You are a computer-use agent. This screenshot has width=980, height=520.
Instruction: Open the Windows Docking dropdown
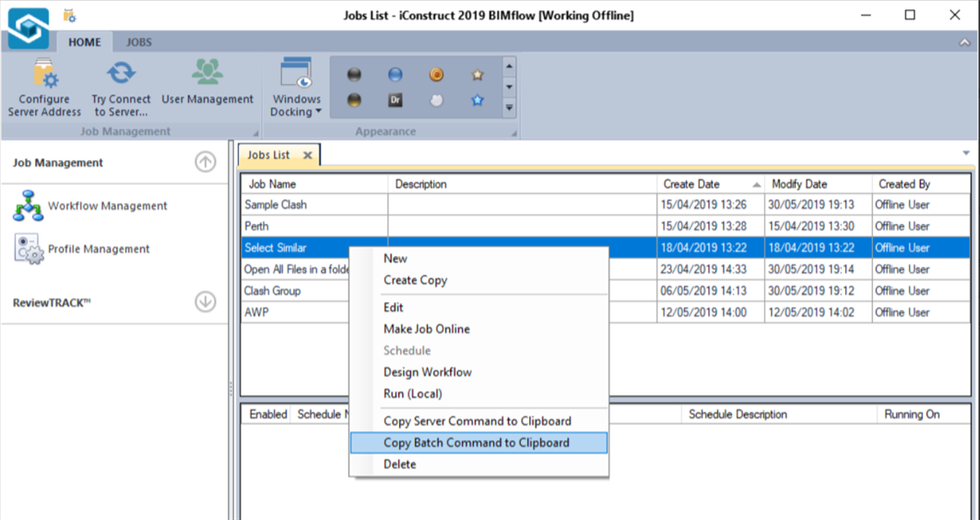[x=296, y=89]
